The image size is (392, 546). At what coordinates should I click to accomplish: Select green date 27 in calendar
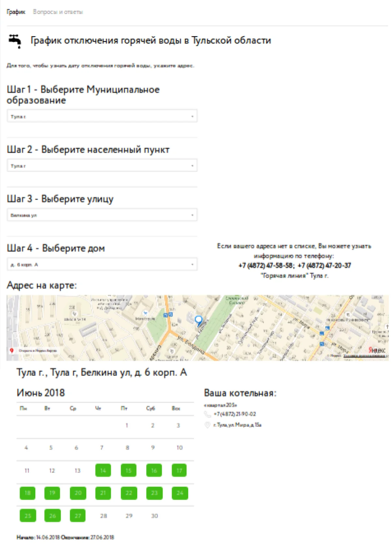pos(78,516)
